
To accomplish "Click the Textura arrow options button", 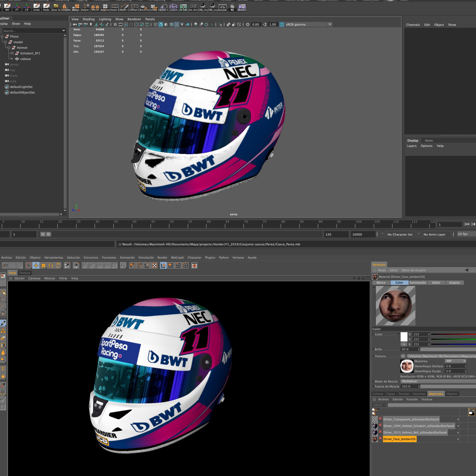I will pyautogui.click(x=403, y=356).
